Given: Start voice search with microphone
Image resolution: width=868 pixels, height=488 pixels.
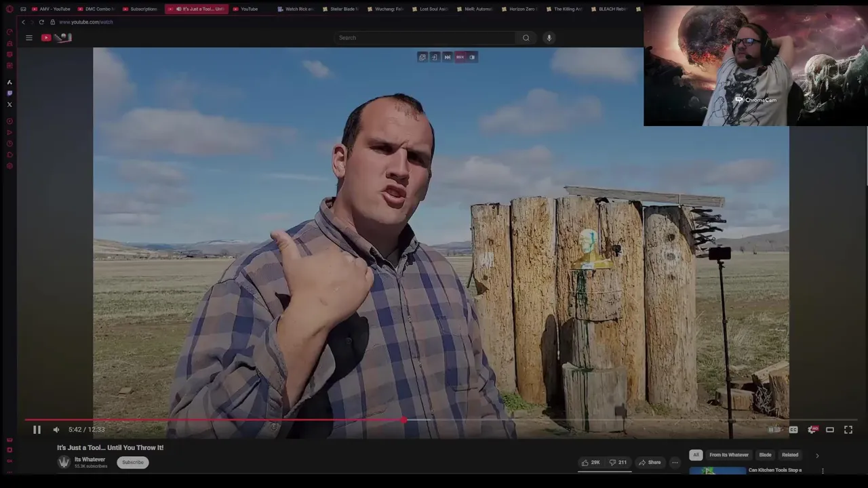Looking at the screenshot, I should coord(549,38).
